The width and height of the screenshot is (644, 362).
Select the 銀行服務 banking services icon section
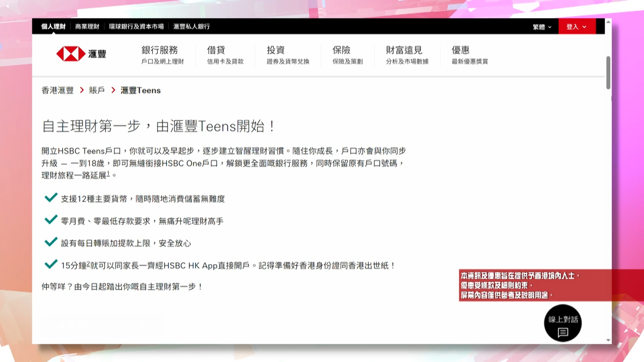tap(161, 55)
